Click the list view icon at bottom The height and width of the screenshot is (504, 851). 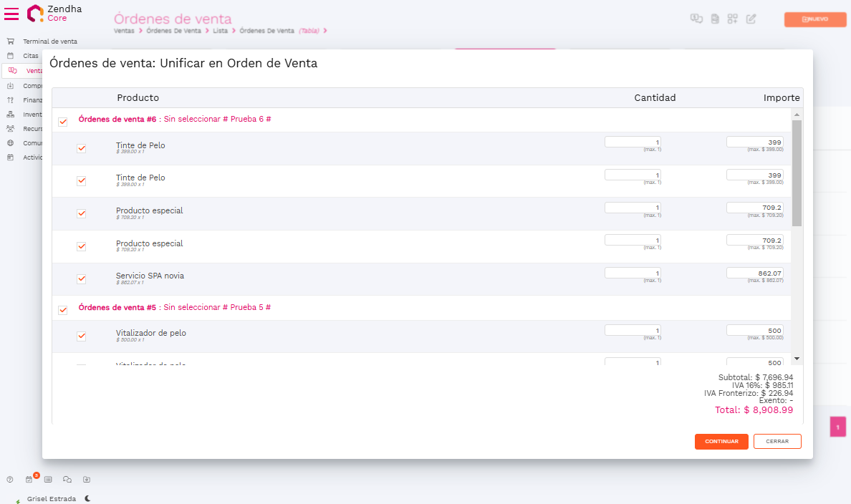coord(48,479)
